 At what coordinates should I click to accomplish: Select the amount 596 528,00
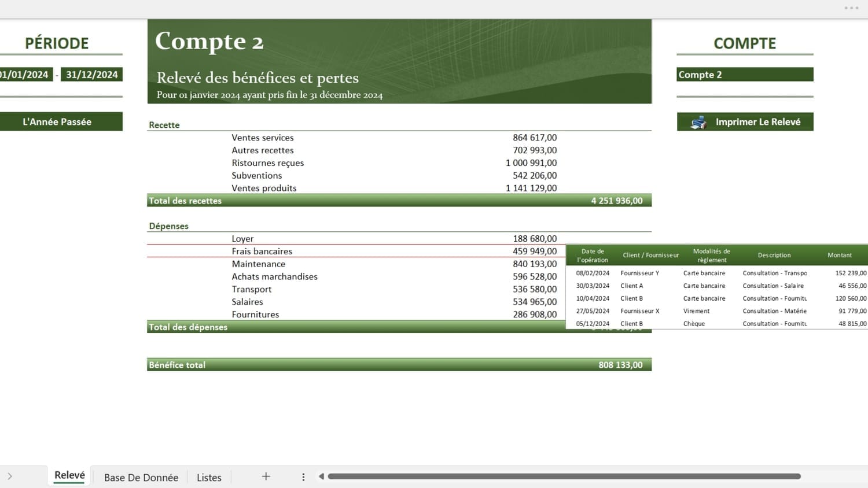[535, 277]
